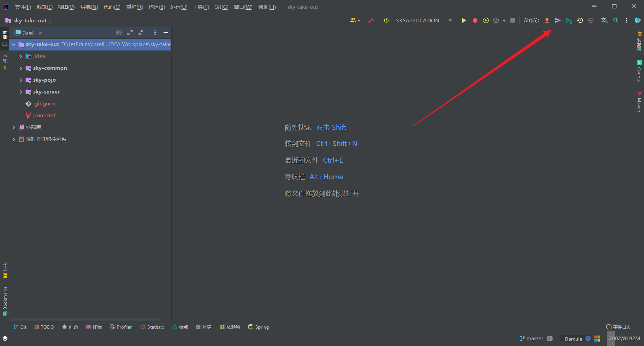Expand the .idea folder
Viewport: 644px width, 346px height.
click(x=21, y=56)
